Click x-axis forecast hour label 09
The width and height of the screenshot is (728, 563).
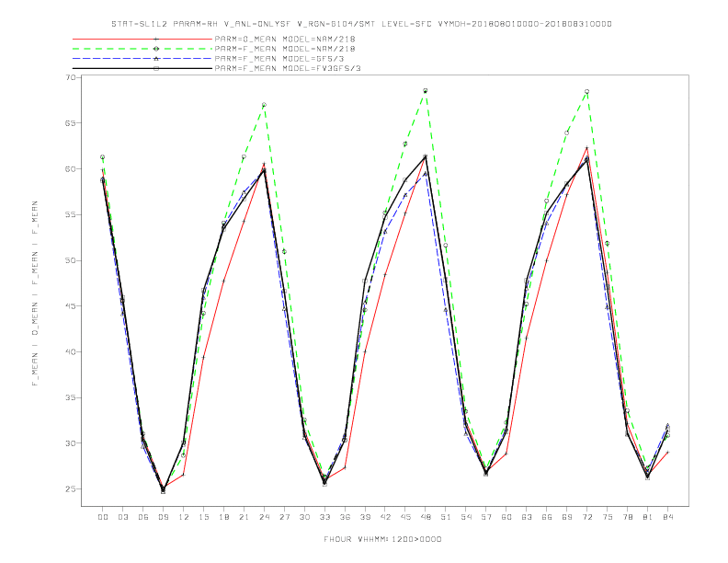pyautogui.click(x=163, y=517)
